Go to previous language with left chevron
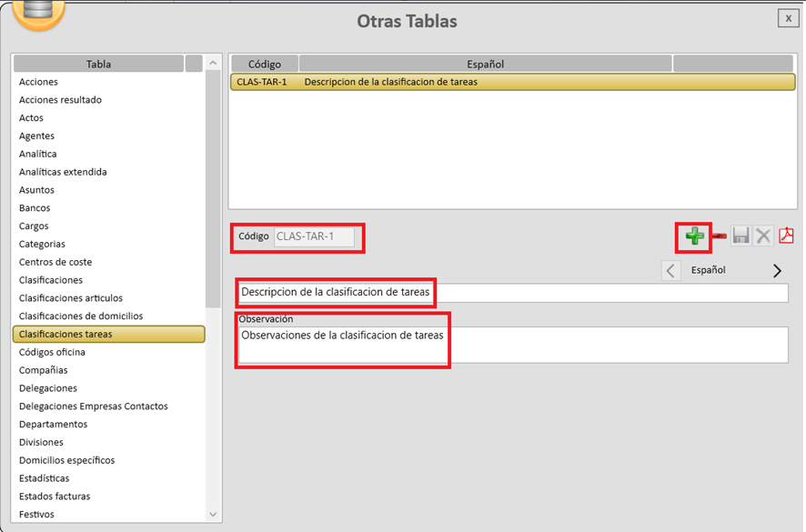Viewport: 806px width, 532px height. tap(670, 270)
